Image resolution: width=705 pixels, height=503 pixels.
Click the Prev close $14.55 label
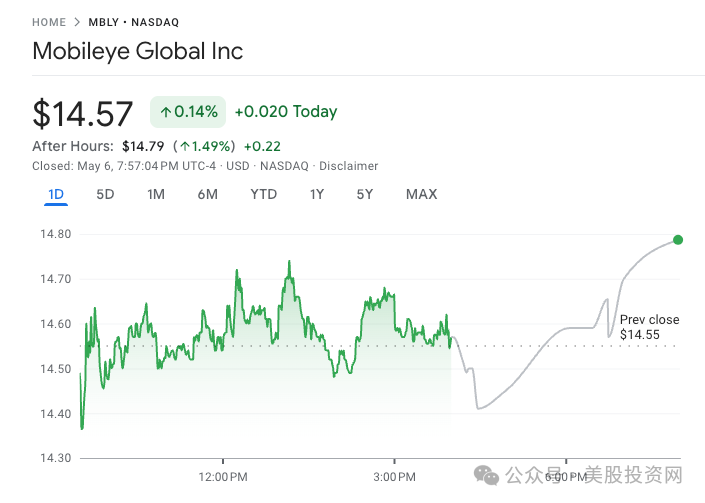[648, 327]
